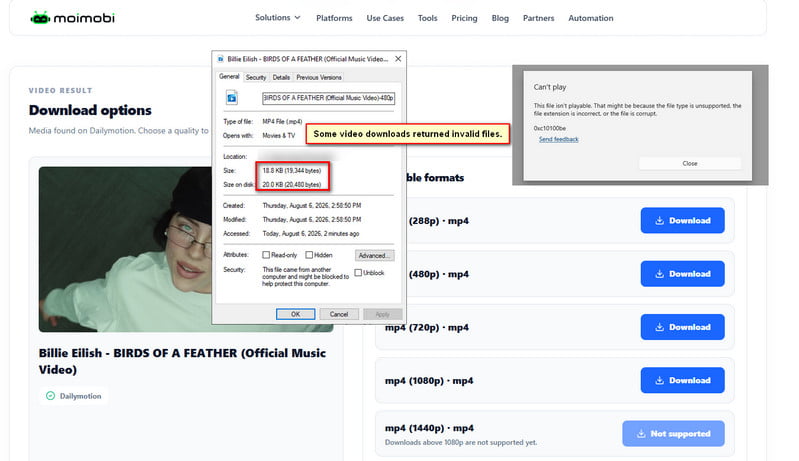The width and height of the screenshot is (799, 461).
Task: Open the Pricing nav item
Action: point(464,18)
